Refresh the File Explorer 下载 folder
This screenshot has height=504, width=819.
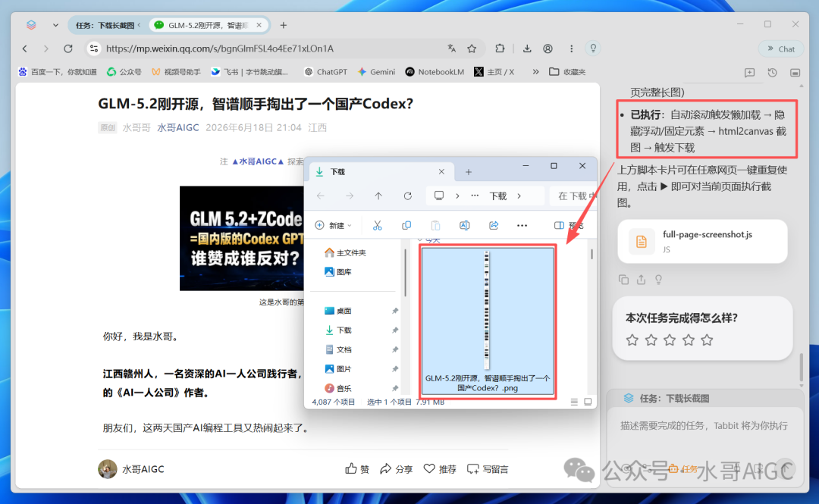(x=407, y=196)
